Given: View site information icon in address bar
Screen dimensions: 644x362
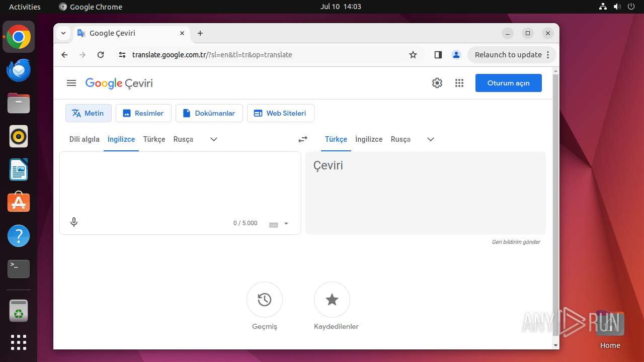Looking at the screenshot, I should pos(122,55).
